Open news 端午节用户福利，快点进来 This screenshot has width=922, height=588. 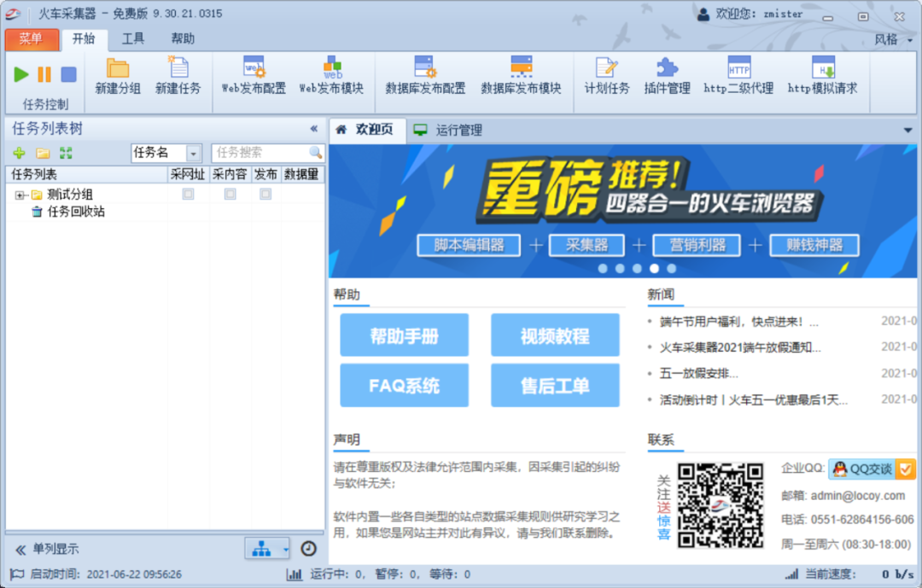[x=738, y=322]
